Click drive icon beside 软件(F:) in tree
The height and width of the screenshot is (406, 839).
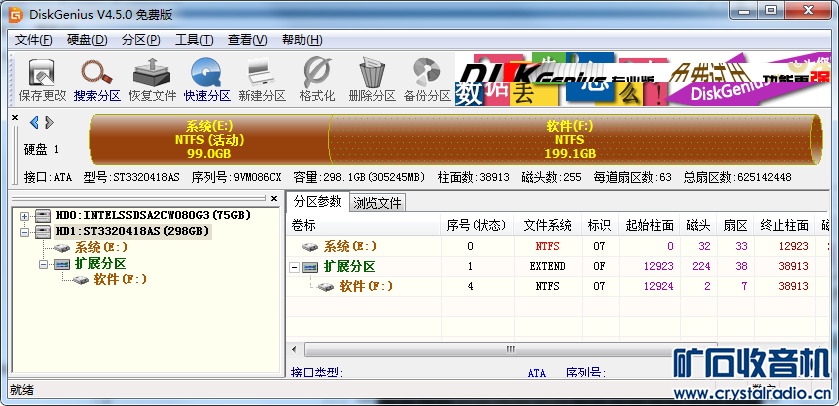tap(81, 279)
